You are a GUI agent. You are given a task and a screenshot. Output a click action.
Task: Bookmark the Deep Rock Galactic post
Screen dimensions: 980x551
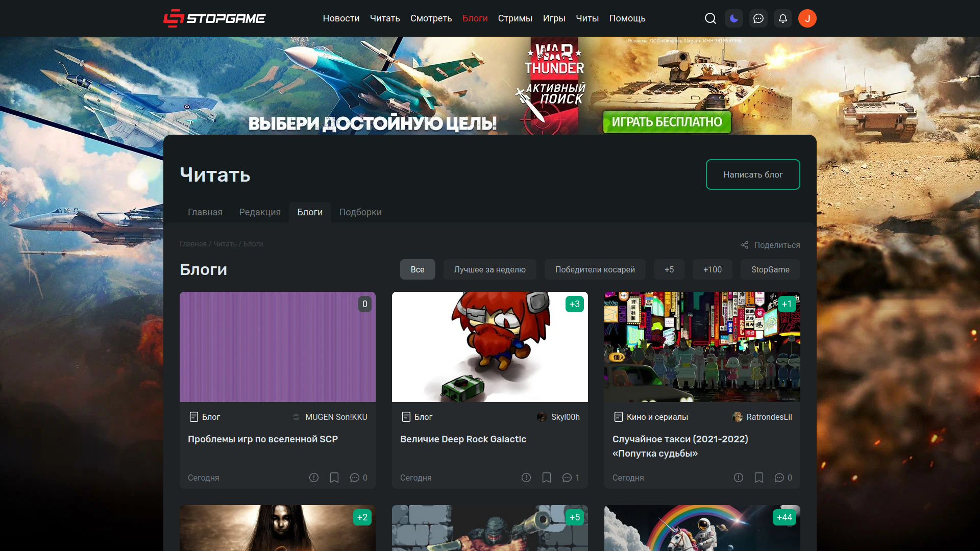coord(547,478)
